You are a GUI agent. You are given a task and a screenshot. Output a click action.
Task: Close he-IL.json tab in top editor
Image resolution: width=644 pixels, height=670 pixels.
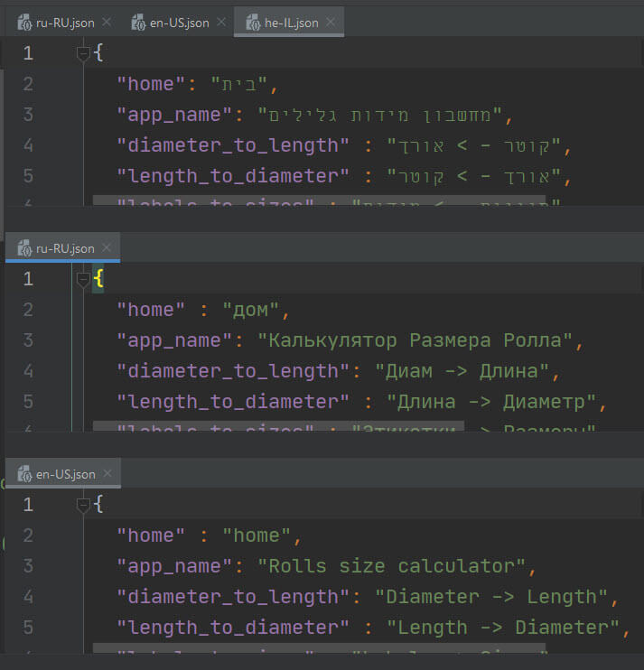(x=331, y=22)
